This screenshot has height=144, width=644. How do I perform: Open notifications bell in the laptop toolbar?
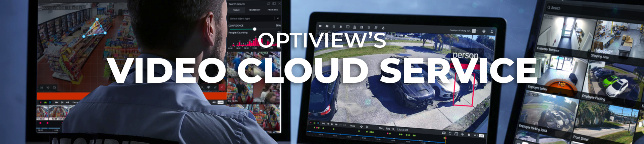point(341,27)
